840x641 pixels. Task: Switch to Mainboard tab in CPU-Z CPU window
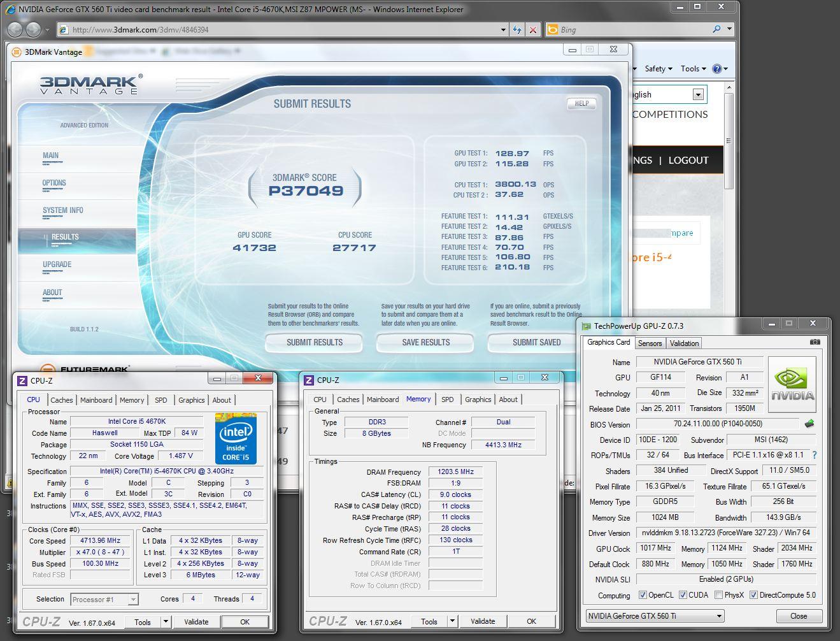pyautogui.click(x=96, y=400)
